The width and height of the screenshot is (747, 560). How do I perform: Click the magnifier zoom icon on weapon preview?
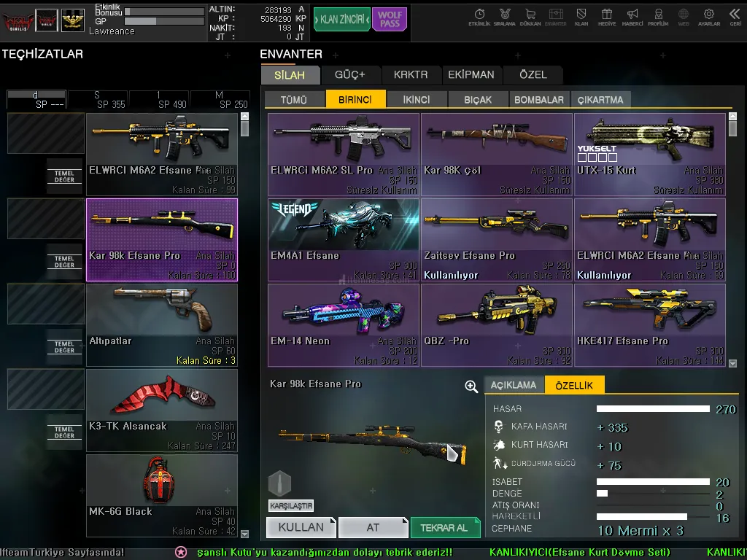[471, 386]
